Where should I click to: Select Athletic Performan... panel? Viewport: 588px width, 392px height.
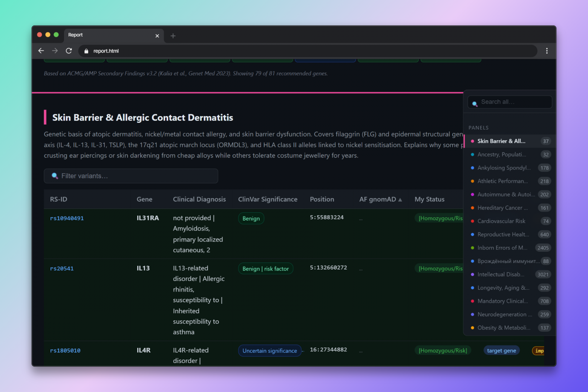point(510,181)
